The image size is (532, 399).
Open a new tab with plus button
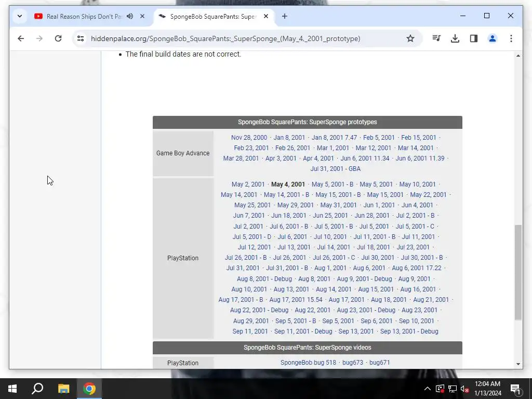tap(285, 16)
